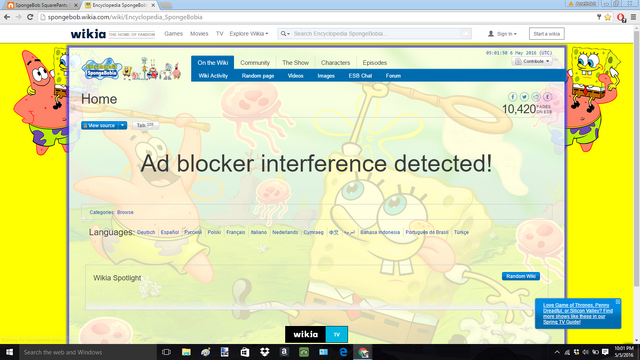Open the Episodes tab
Viewport: 640px width, 360px height.
click(375, 62)
